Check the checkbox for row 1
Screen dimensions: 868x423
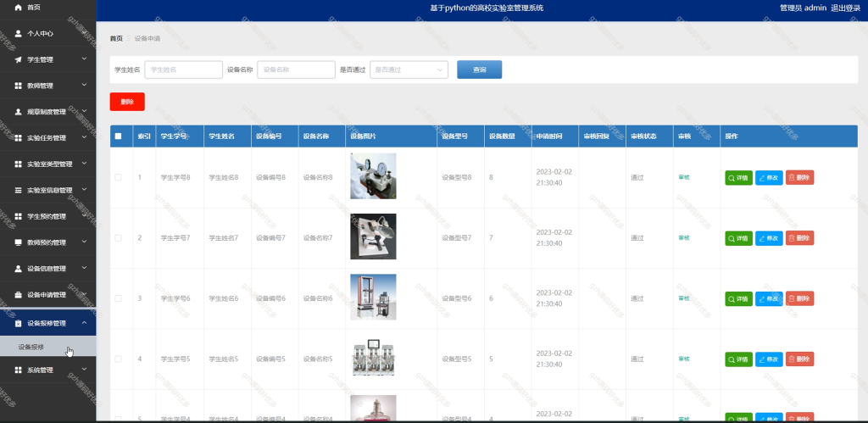tap(118, 177)
